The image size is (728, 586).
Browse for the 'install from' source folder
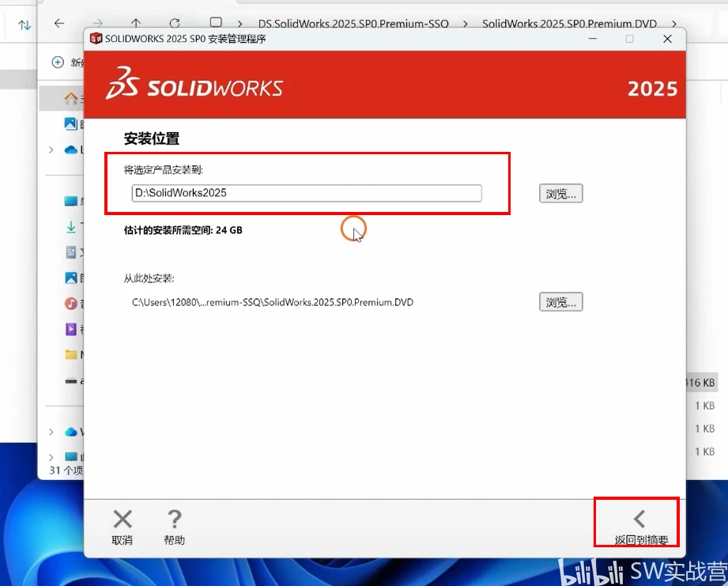pos(561,302)
